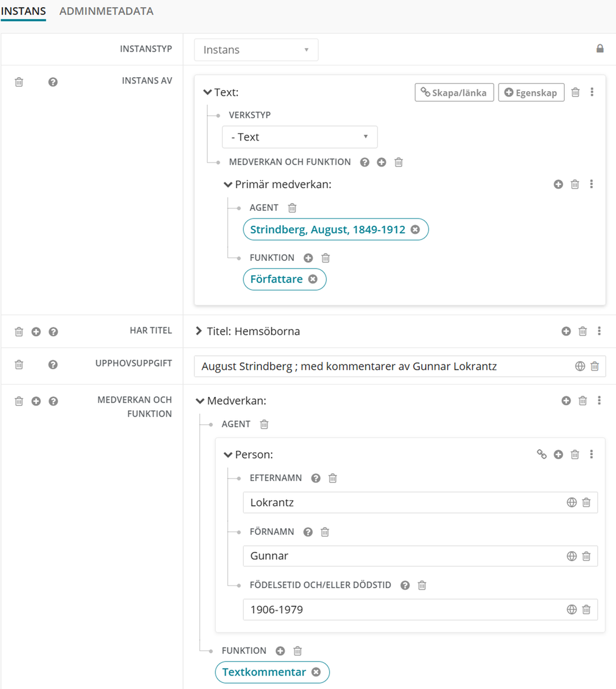Open the Verkstyp dropdown showing Text
The width and height of the screenshot is (616, 689).
[x=299, y=137]
